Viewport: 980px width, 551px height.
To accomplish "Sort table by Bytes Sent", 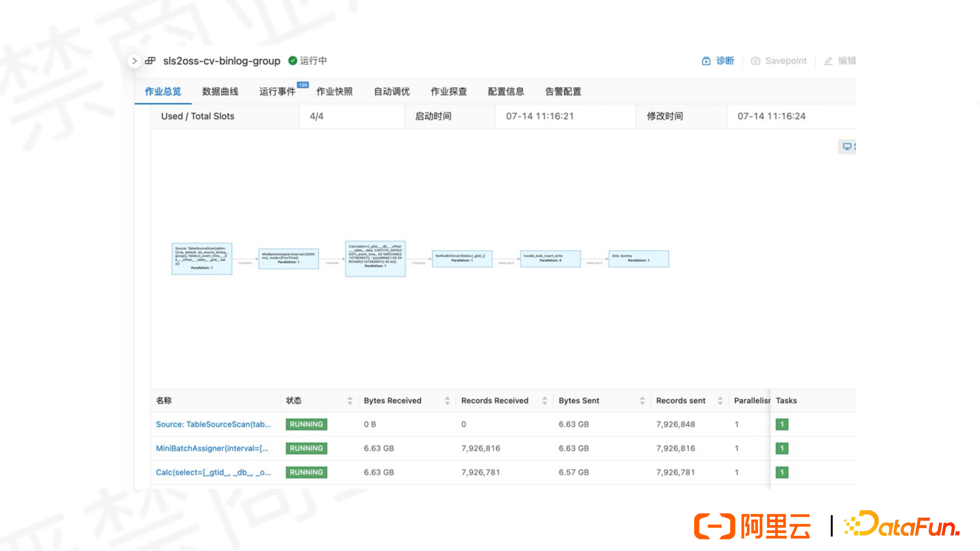I will point(642,401).
